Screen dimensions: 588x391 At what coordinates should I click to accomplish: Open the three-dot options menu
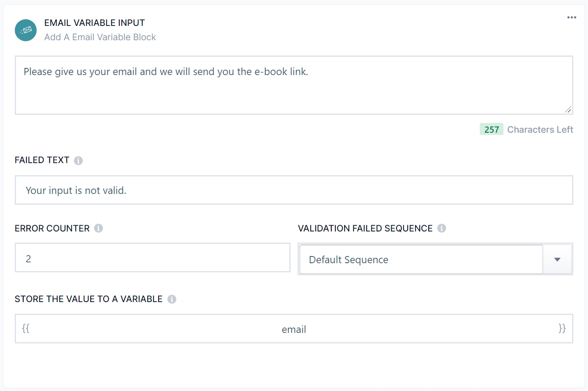tap(571, 17)
